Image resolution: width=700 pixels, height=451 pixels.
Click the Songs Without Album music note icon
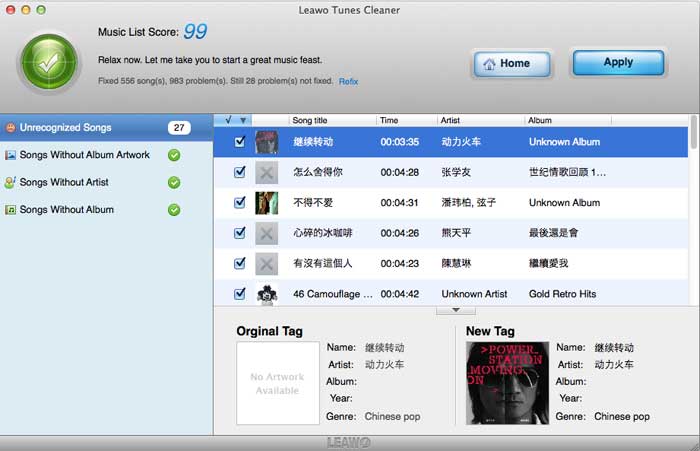(x=10, y=209)
